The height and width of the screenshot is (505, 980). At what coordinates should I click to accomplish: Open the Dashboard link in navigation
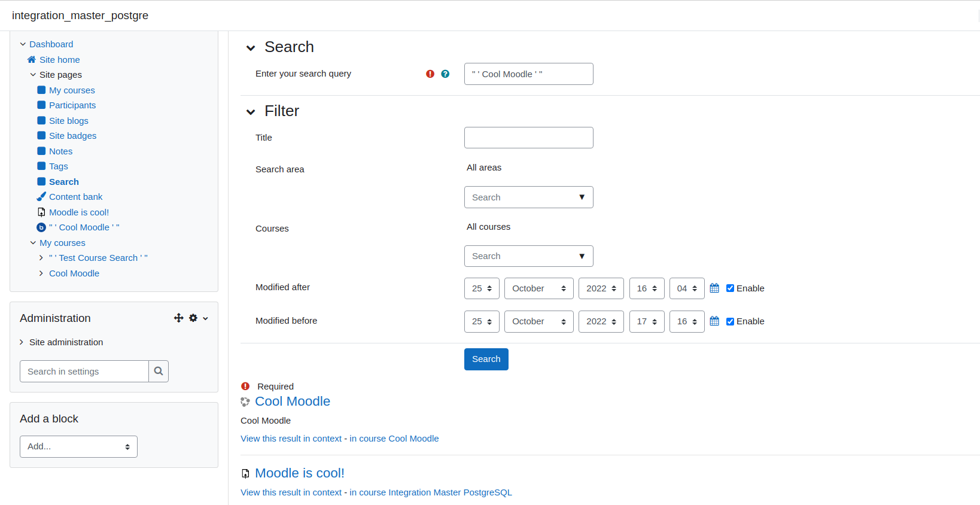tap(51, 44)
